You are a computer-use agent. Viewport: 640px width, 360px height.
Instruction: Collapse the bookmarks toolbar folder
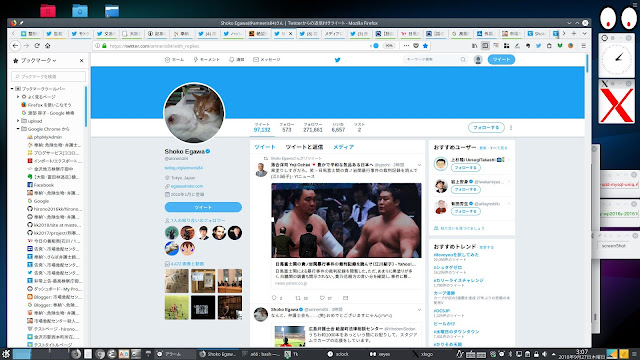pyautogui.click(x=12, y=89)
